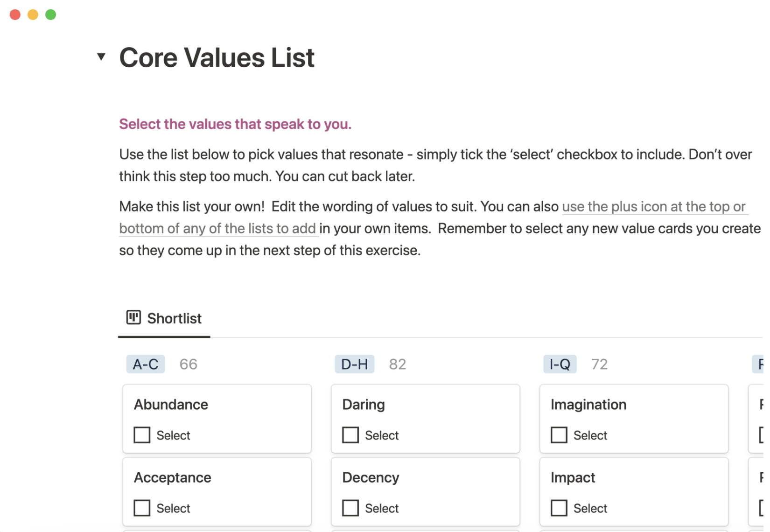Open the Imagination value card
Viewport: 770px width, 532px height.
(x=588, y=405)
